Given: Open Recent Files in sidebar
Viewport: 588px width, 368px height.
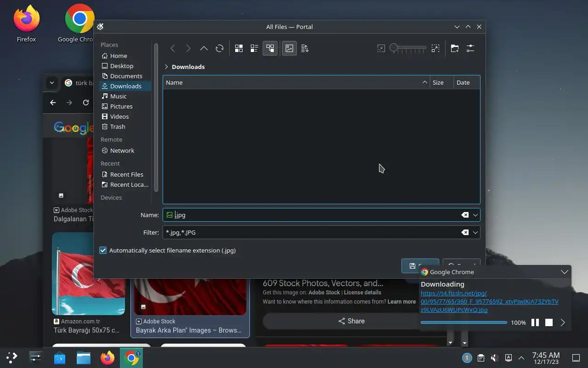Looking at the screenshot, I should tap(125, 174).
